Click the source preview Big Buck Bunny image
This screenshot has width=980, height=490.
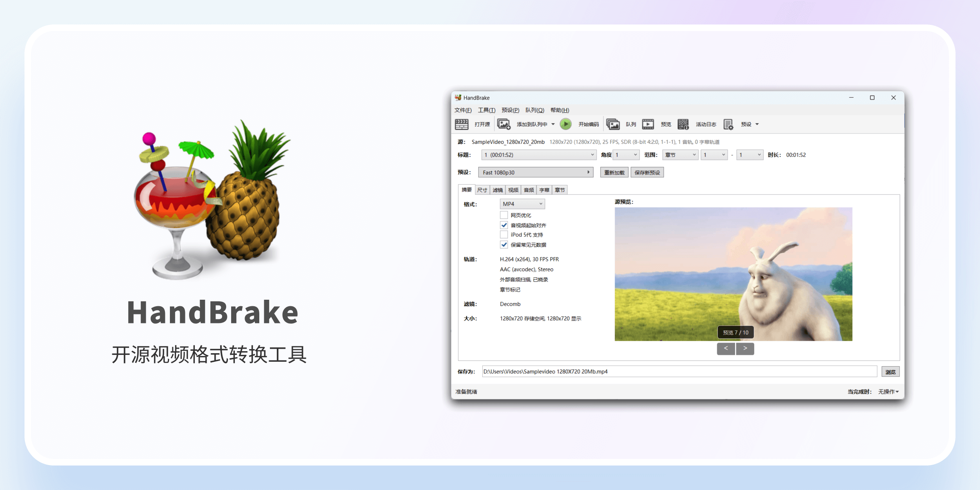[733, 274]
